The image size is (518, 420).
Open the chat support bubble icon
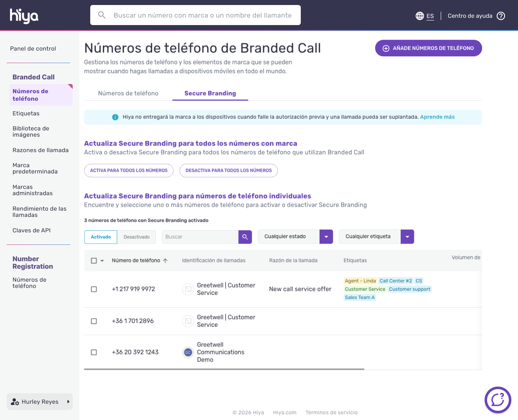(x=498, y=400)
